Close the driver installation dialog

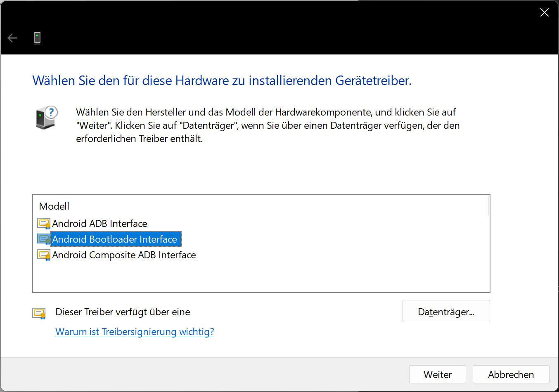click(544, 13)
